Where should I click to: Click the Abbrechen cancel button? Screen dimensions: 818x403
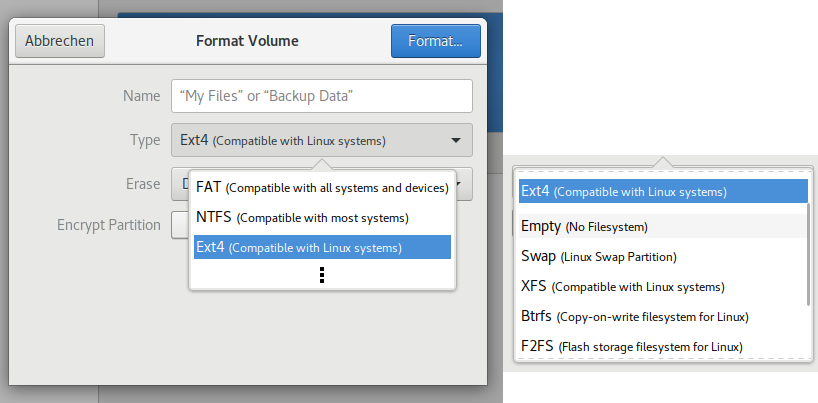click(60, 41)
